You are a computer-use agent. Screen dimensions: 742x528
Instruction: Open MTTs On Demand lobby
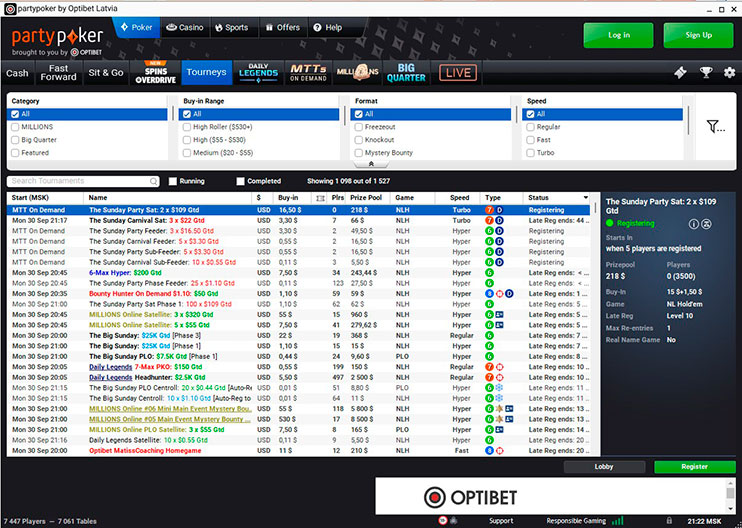pos(308,72)
